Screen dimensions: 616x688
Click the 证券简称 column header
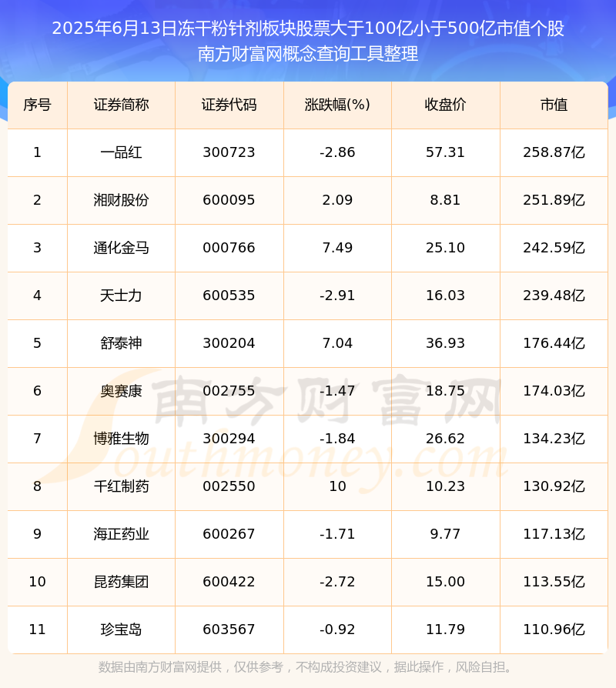pos(121,105)
